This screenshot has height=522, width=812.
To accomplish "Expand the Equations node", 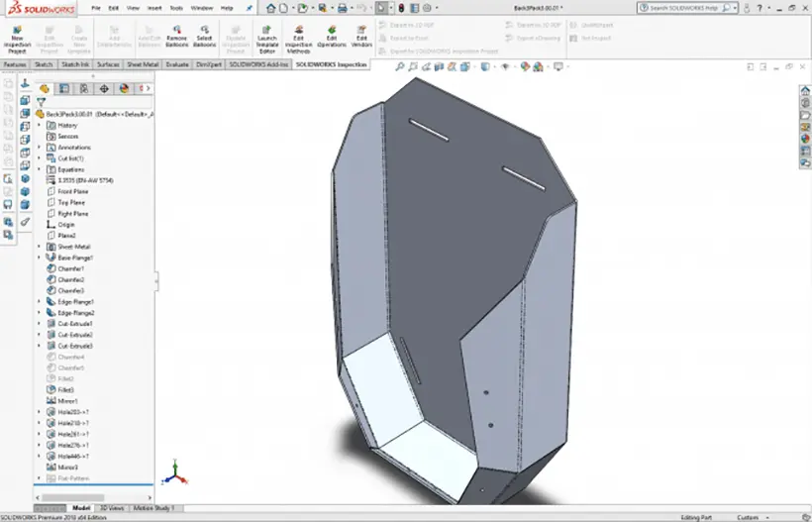I will pos(40,169).
